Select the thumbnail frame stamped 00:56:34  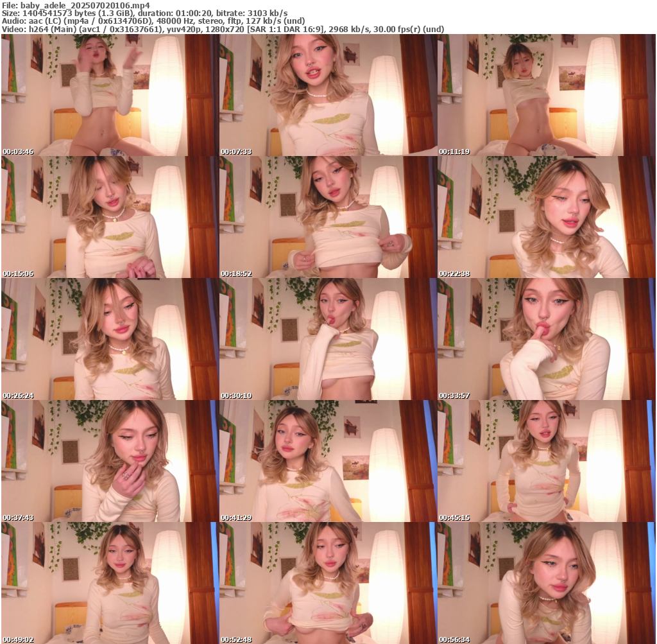point(547,583)
